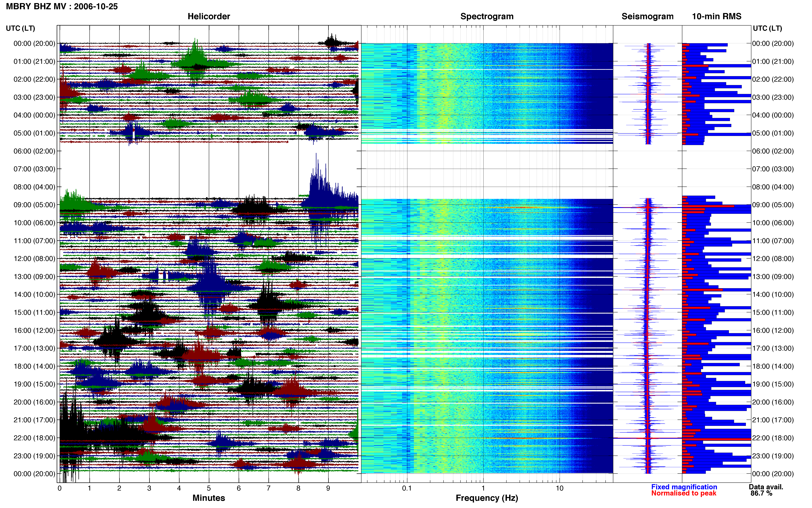
Task: Click the 'Helicorder' panel heading
Action: pos(209,16)
